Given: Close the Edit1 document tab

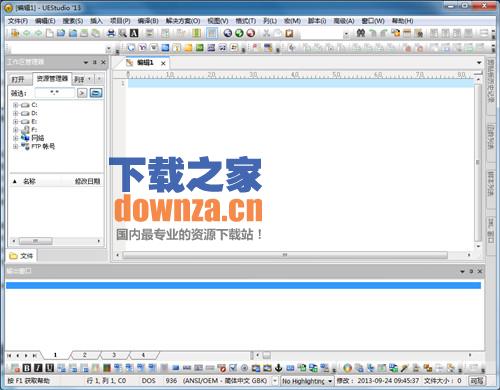Looking at the screenshot, I should pos(163,63).
